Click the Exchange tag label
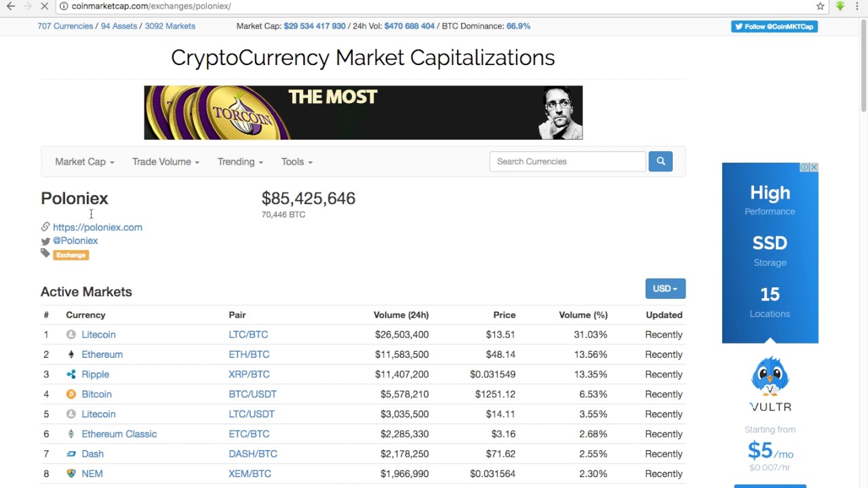 [x=71, y=255]
